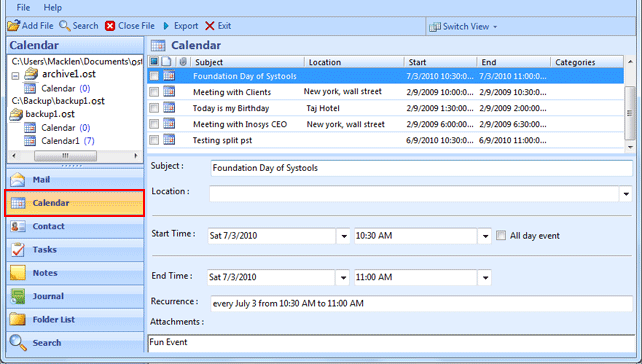Switch to the Contact section
The width and height of the screenshot is (642, 364).
click(75, 226)
